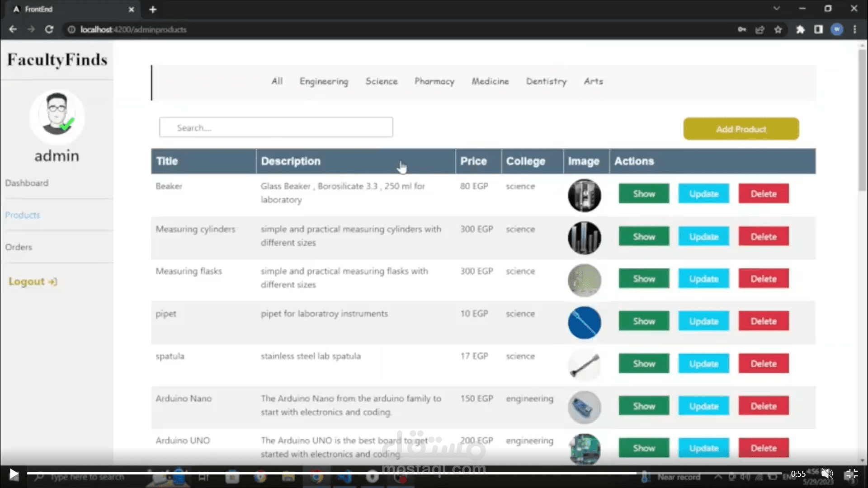Open the browser extensions puzzle icon
The image size is (868, 488).
pos(800,29)
